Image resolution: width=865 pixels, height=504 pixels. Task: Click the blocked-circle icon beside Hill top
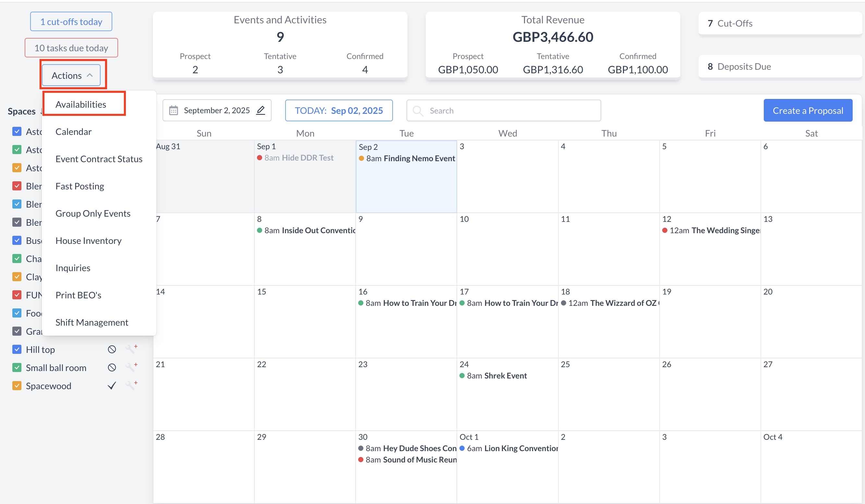112,349
